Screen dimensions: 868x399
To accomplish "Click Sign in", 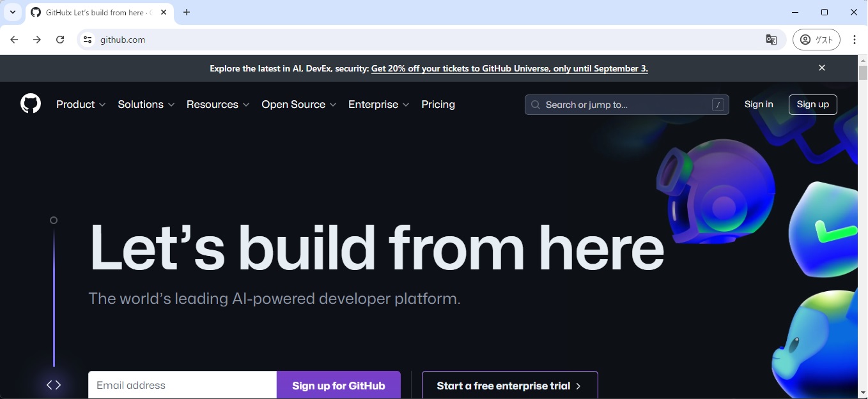I will pyautogui.click(x=759, y=104).
